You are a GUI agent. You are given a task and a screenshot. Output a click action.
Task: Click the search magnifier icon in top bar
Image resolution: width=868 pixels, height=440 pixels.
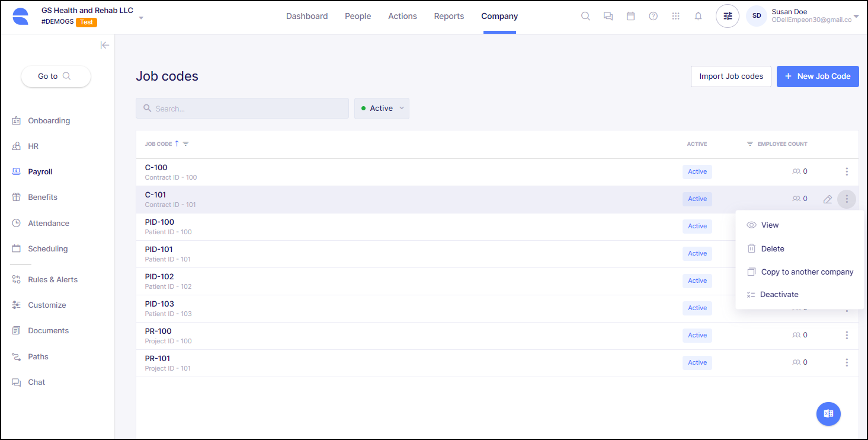(585, 17)
